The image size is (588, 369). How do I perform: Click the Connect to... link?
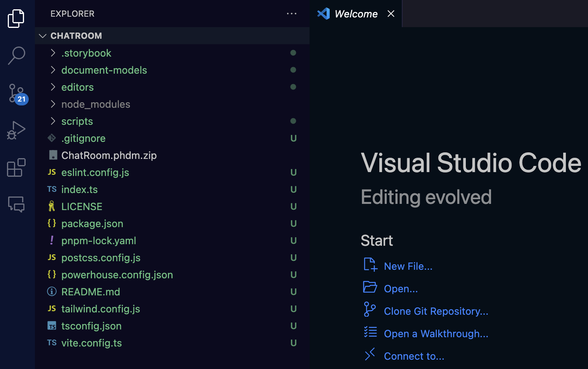[414, 356]
